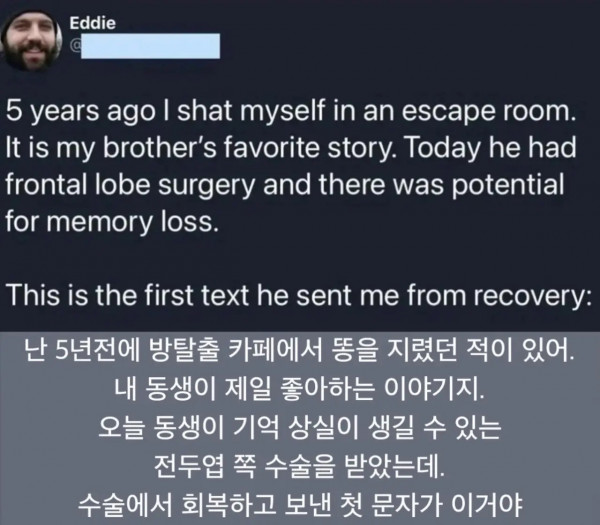
Task: Click the Korean line starting "난 5년전에"
Action: click(x=299, y=352)
